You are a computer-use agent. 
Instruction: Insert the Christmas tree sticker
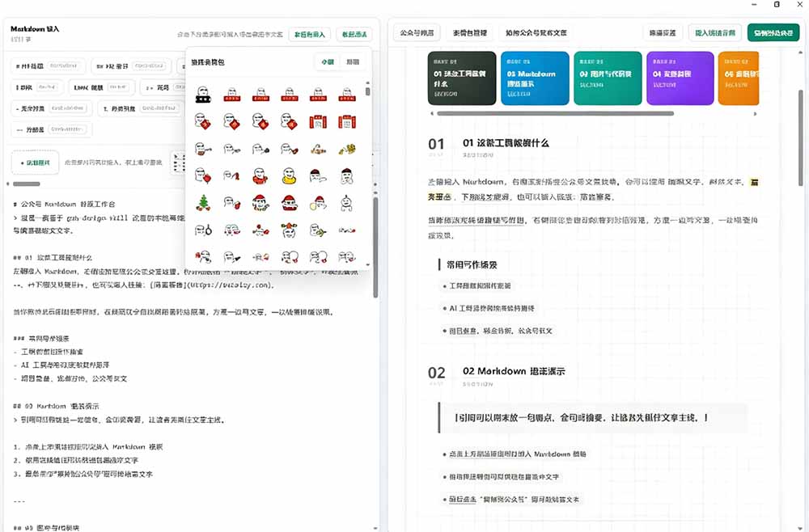203,202
